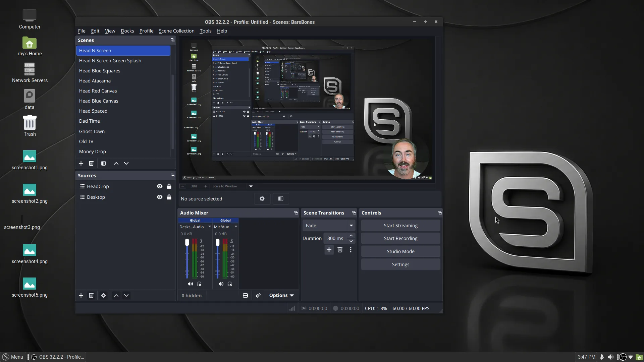The width and height of the screenshot is (644, 362).
Task: Toggle lock on HeadCrop source
Action: 169,186
